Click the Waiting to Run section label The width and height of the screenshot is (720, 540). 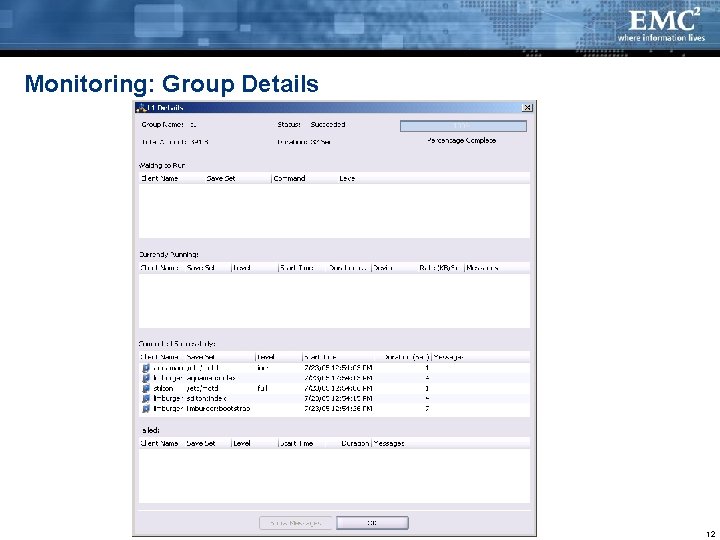pyautogui.click(x=162, y=165)
